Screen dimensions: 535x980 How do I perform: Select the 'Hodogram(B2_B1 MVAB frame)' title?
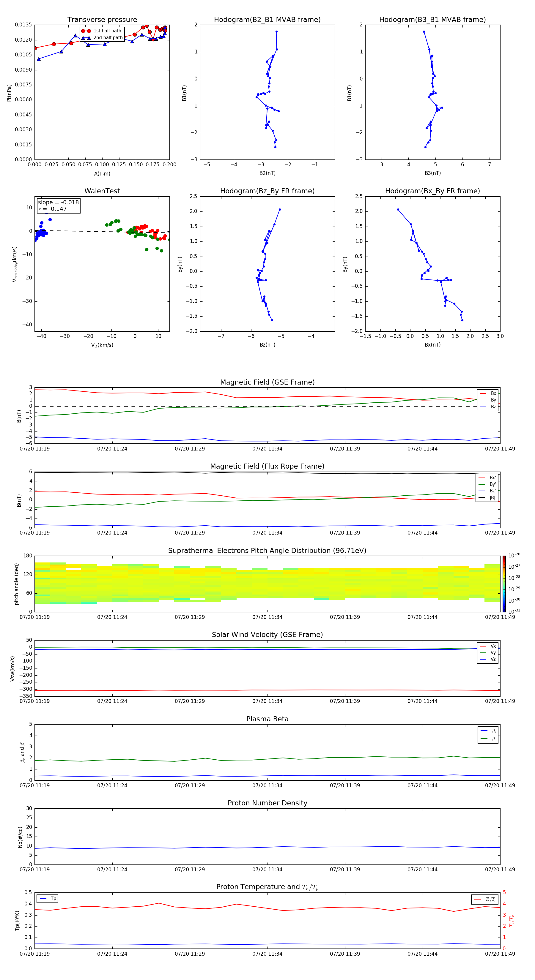tap(267, 20)
